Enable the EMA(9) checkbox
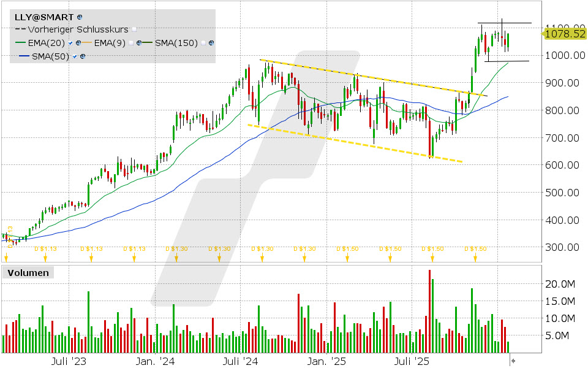Image resolution: width=588 pixels, height=368 pixels. click(131, 43)
